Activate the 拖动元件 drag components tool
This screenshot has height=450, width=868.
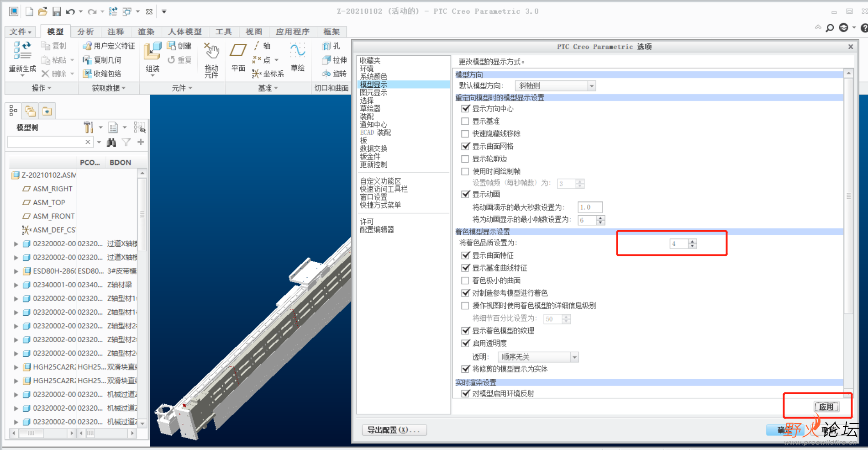(x=211, y=60)
